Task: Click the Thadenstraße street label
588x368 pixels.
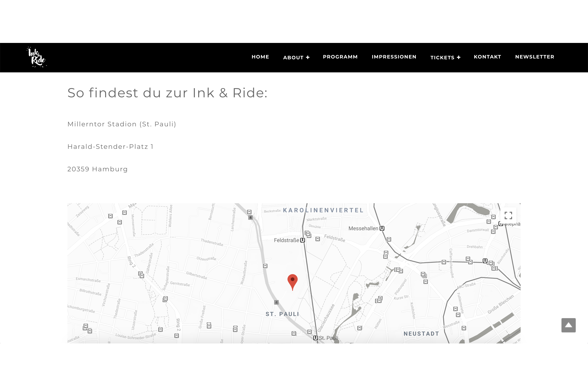Action: click(212, 242)
